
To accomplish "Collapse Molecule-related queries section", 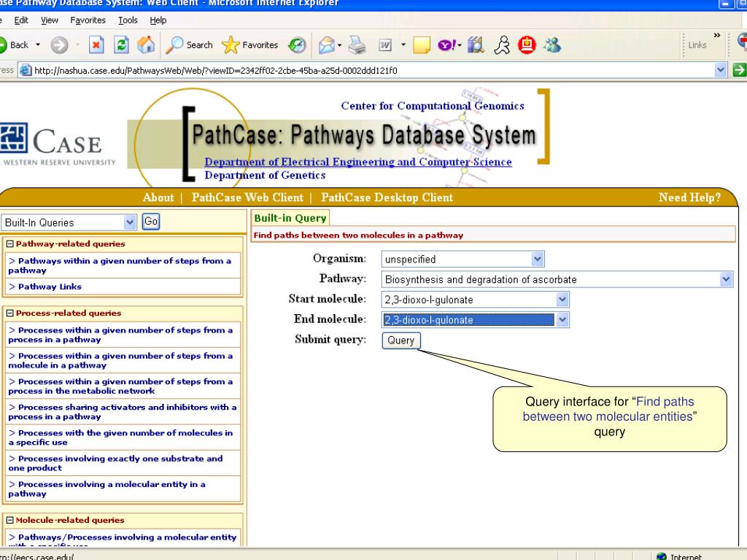I will (x=9, y=521).
